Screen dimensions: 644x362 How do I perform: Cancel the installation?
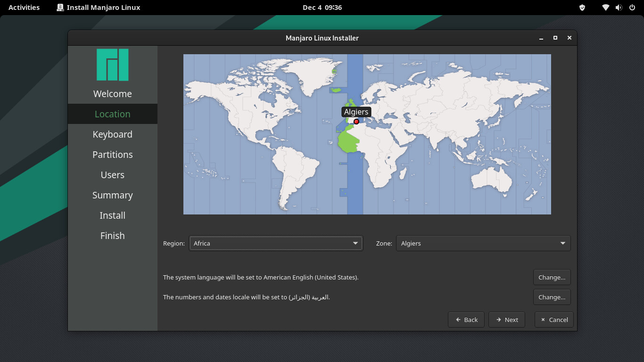click(x=554, y=320)
